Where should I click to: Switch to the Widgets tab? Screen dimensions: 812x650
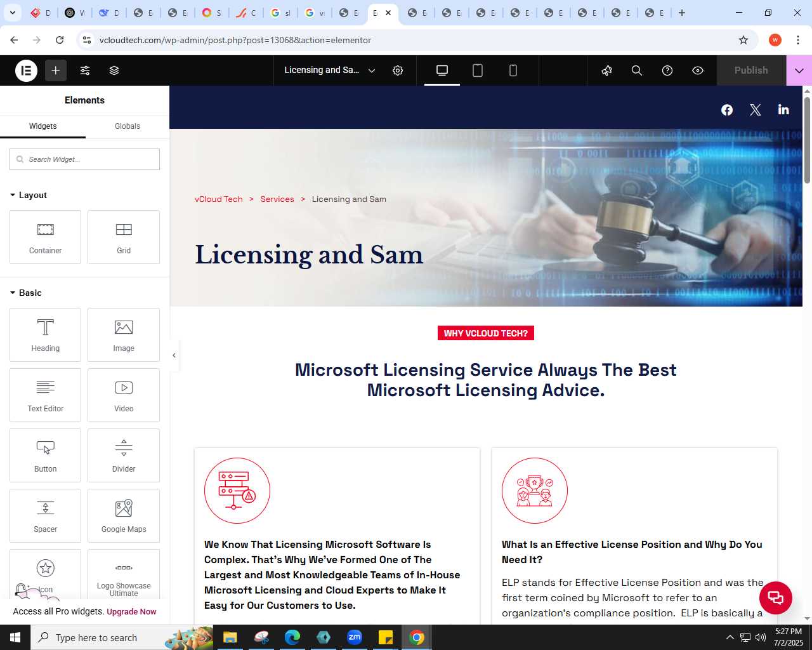tap(43, 126)
